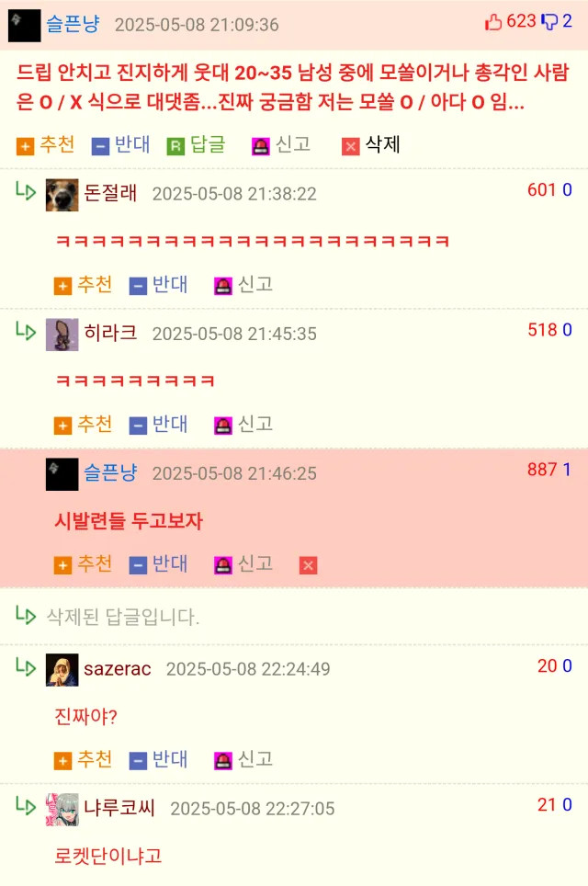The height and width of the screenshot is (886, 588).
Task: Upvote sazerac's reply with 추천
Action: click(83, 759)
